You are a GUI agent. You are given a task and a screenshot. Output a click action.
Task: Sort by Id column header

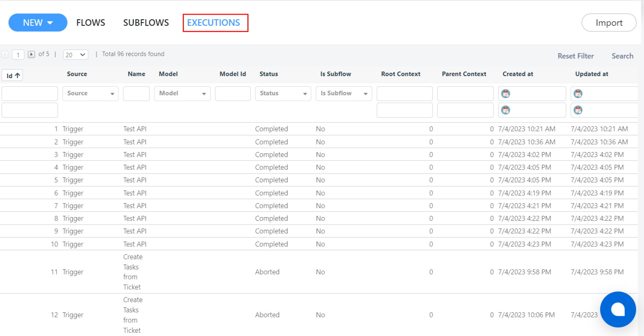coord(12,75)
